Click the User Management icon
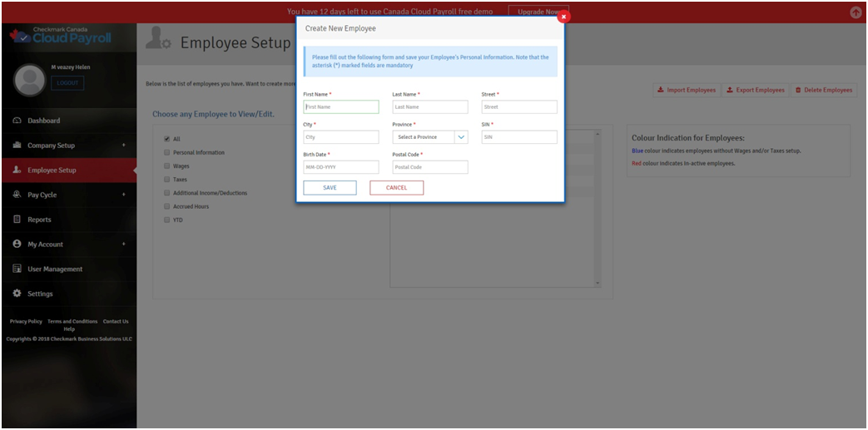 pyautogui.click(x=17, y=269)
